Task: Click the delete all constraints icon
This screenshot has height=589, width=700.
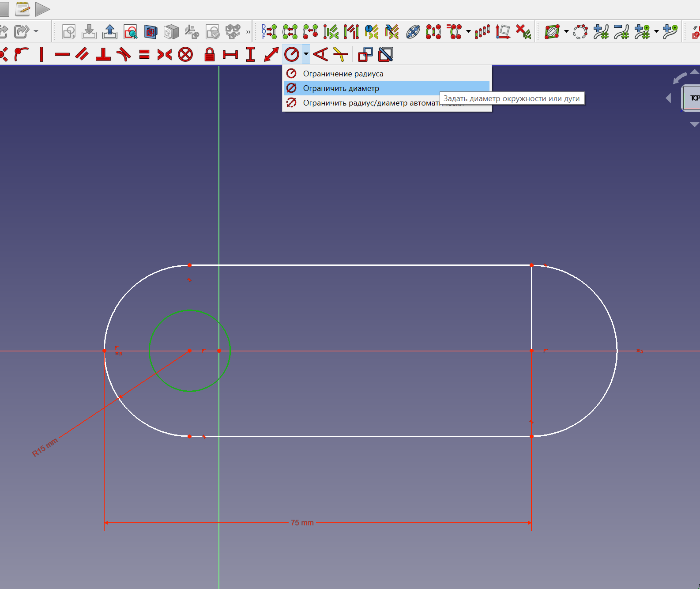Action: [523, 32]
